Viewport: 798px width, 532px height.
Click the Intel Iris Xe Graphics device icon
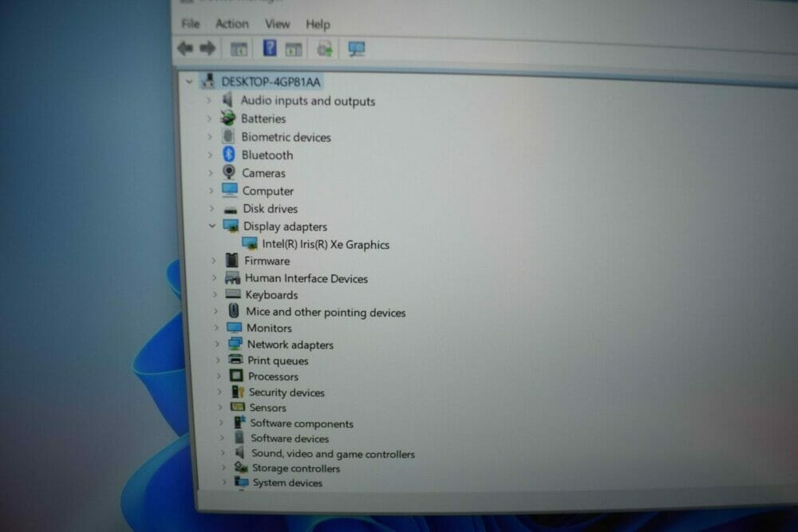coord(250,243)
